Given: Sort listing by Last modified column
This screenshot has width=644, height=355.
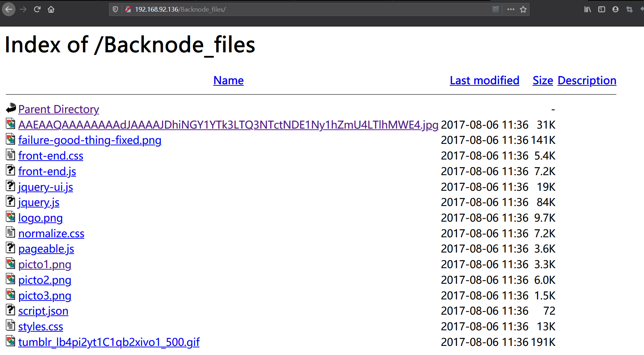Looking at the screenshot, I should point(485,80).
